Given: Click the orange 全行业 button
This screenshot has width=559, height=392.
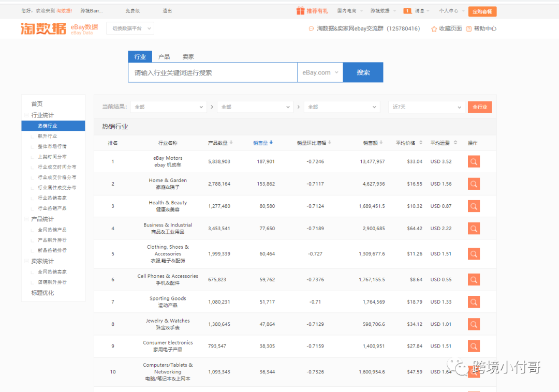Looking at the screenshot, I should pyautogui.click(x=480, y=107).
